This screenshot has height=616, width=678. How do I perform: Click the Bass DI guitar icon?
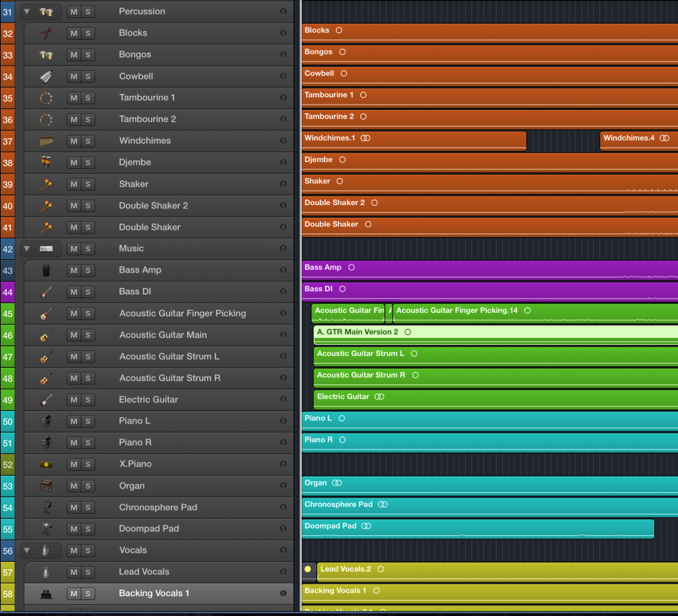pos(46,292)
